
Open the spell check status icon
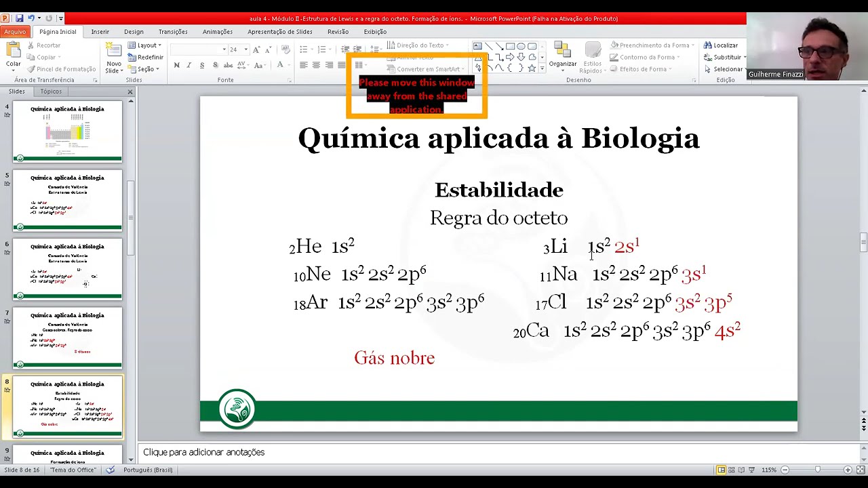(110, 470)
